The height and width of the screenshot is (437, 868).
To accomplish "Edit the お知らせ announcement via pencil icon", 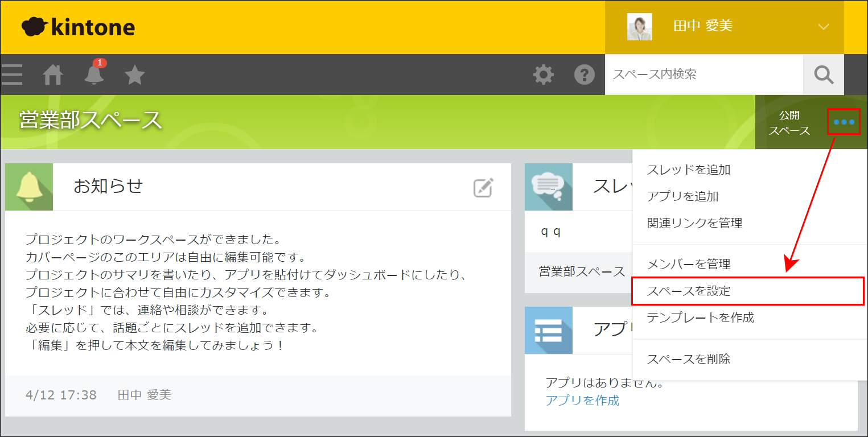I will [482, 187].
